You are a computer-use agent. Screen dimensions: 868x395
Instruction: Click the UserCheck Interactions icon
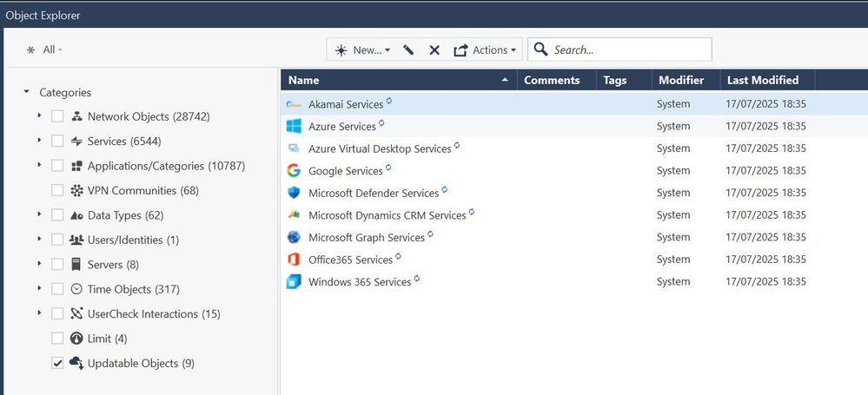[x=77, y=313]
